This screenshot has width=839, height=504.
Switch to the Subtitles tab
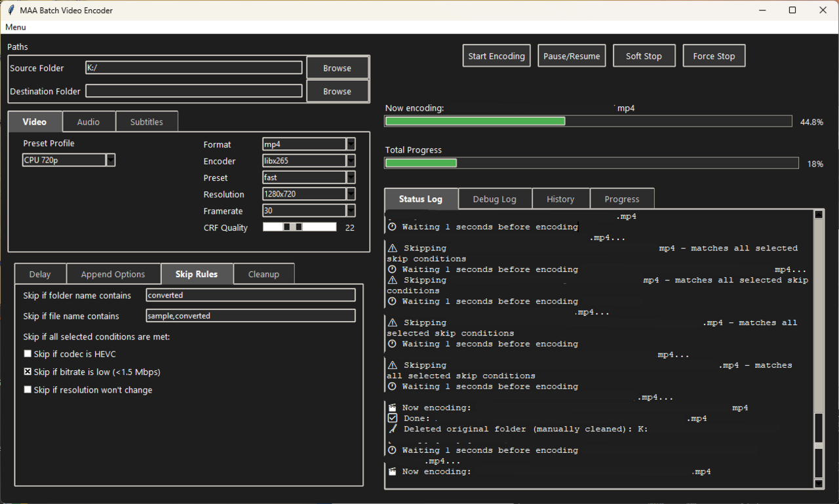click(x=147, y=122)
